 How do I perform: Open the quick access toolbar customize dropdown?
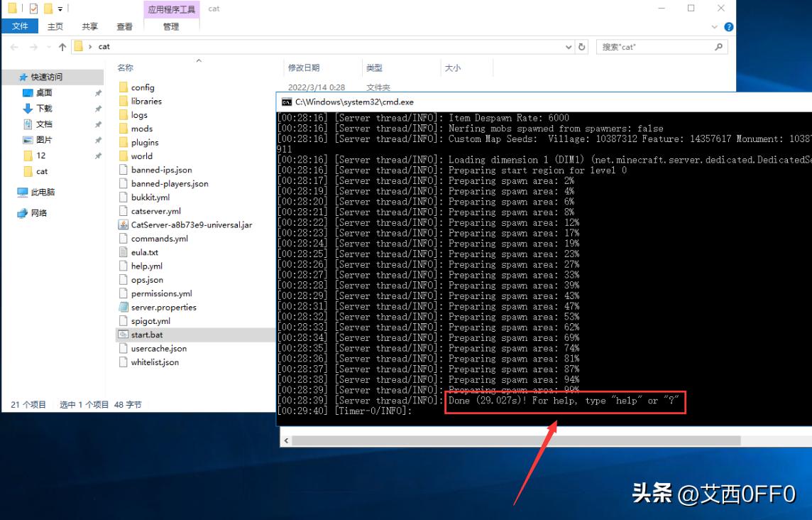(x=60, y=8)
